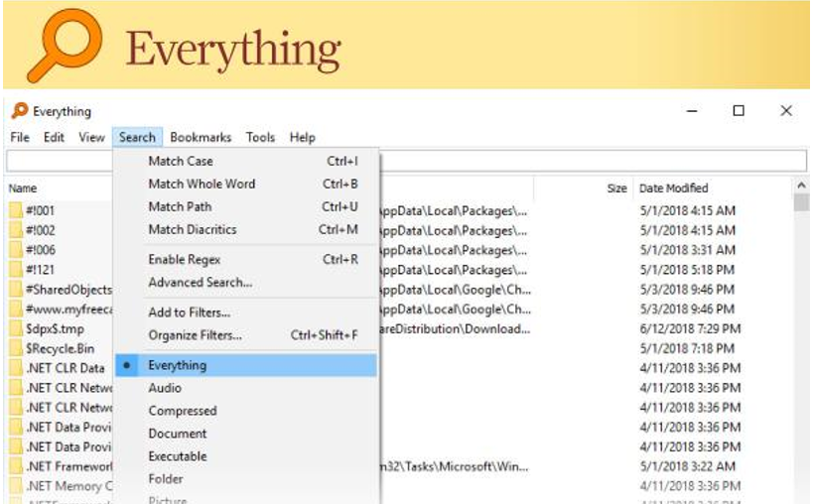Image resolution: width=813 pixels, height=504 pixels.
Task: Click path ending areDistribution\Download...
Action: pos(455,329)
